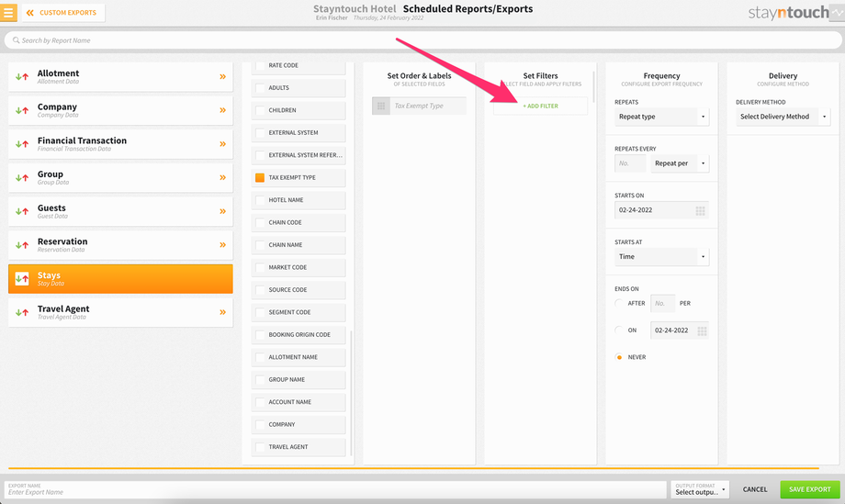Check the Hotel Name field
Image resolution: width=845 pixels, height=504 pixels.
click(260, 200)
